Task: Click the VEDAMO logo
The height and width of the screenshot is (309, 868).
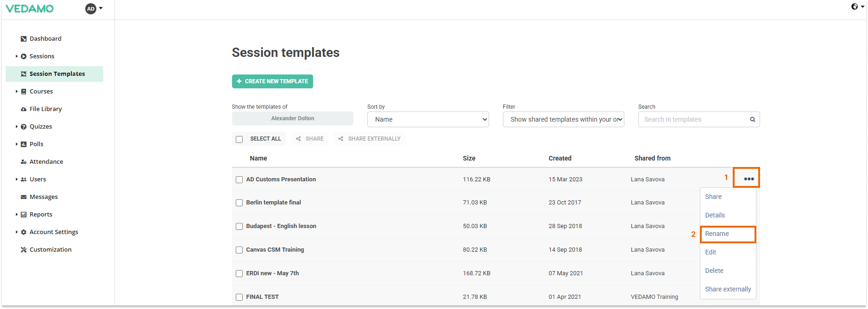Action: click(x=30, y=9)
